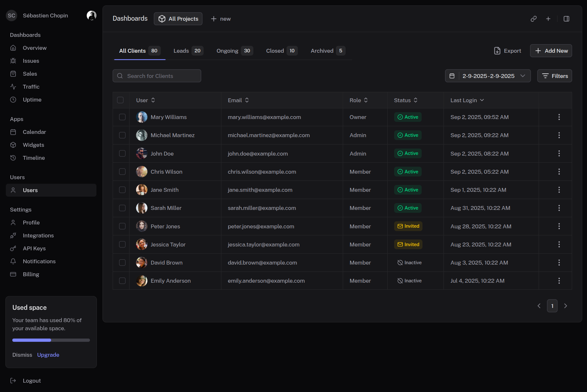Tick the checkbox for Peter Jones
Screen dimensions: 587x392
pyautogui.click(x=122, y=226)
